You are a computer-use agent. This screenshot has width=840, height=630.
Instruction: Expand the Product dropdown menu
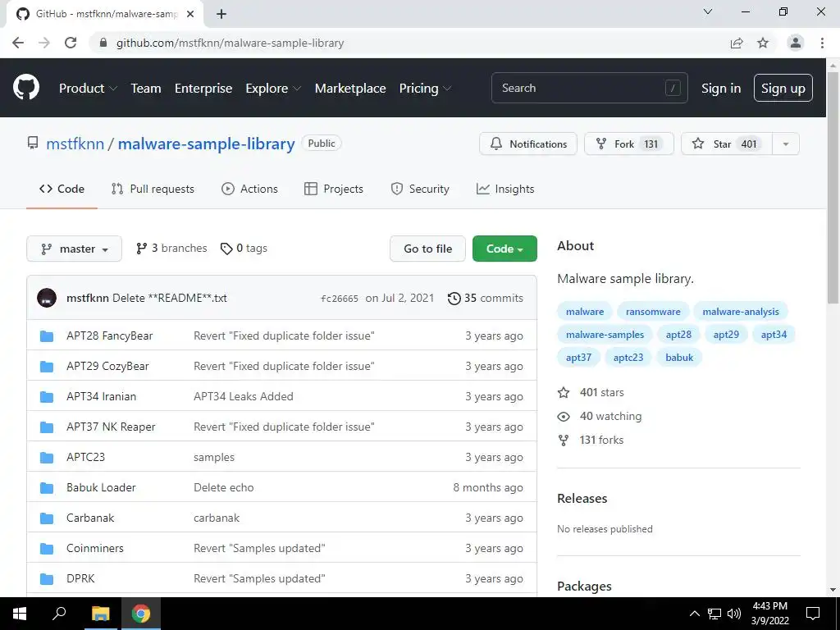[x=88, y=89]
